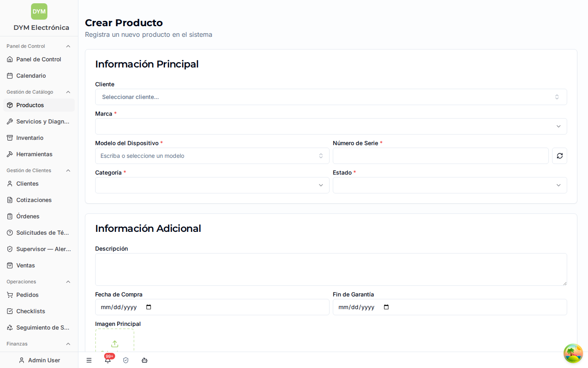The height and width of the screenshot is (368, 588).
Task: Click the Solicitudes de Té... help icon
Action: 10,233
